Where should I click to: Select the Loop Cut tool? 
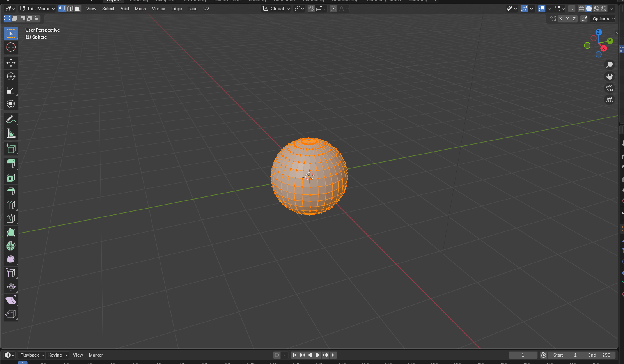tap(11, 205)
